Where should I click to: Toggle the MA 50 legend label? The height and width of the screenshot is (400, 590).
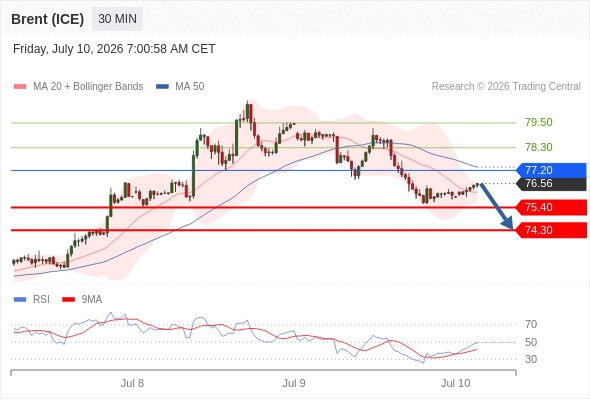point(190,87)
